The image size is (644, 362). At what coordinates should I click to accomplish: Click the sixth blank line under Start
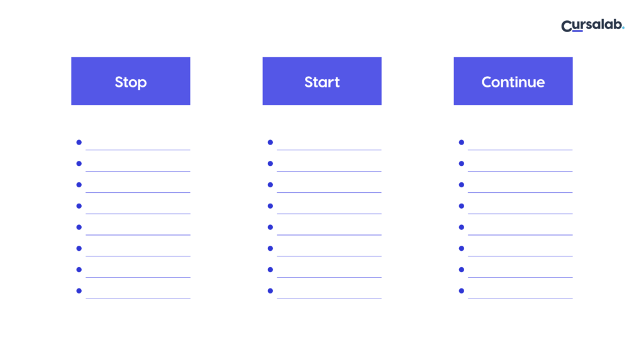point(329,255)
